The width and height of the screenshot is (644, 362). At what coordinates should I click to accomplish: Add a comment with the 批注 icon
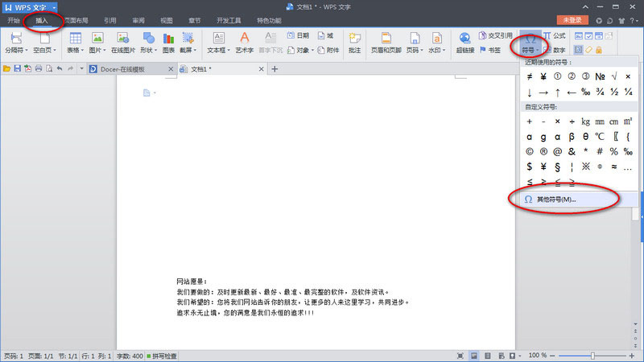[353, 42]
